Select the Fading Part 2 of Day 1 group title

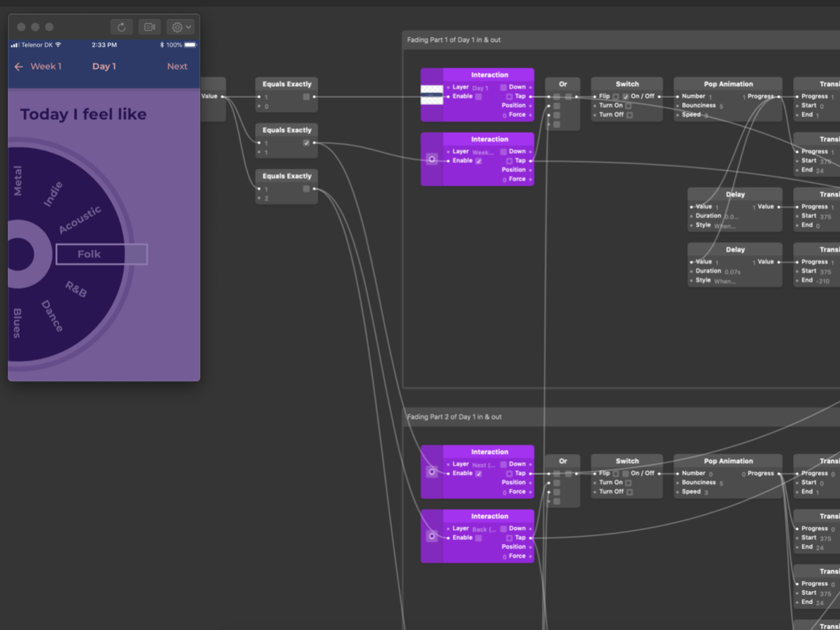tap(454, 417)
